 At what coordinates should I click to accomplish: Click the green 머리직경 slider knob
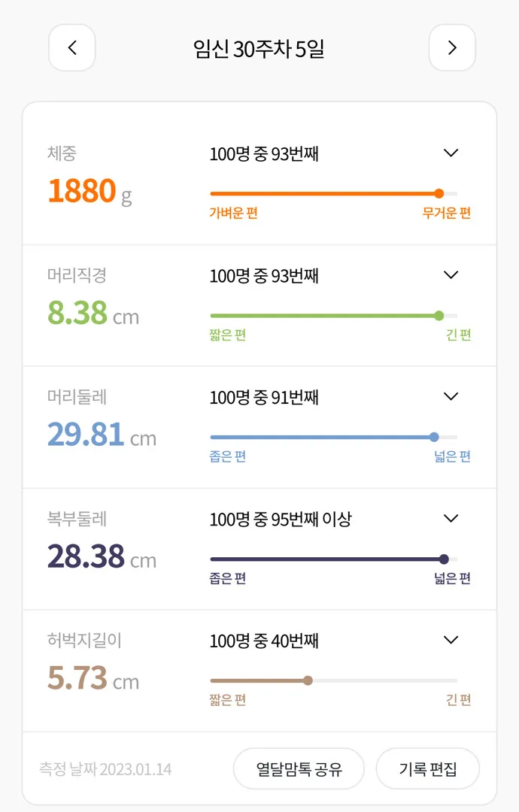(439, 315)
